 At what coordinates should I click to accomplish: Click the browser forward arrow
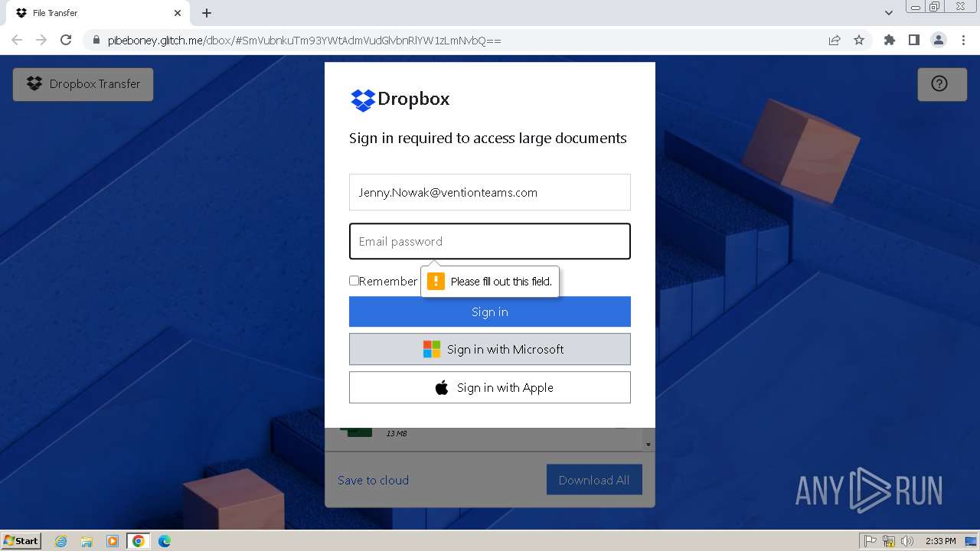coord(41,40)
